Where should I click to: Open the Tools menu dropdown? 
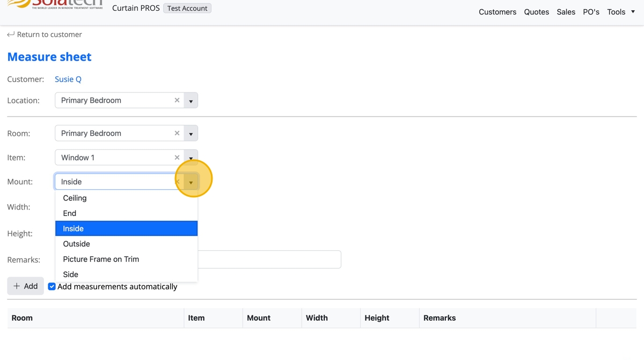point(621,12)
